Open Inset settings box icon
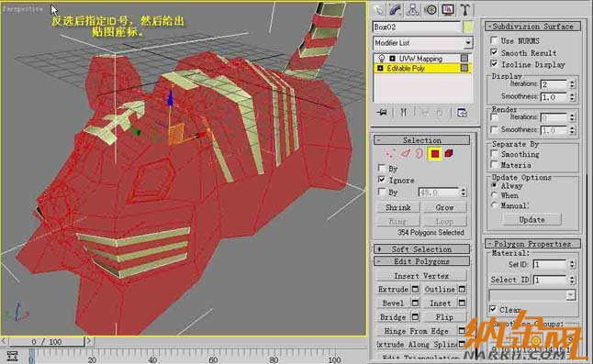The height and width of the screenshot is (364, 593). click(x=462, y=303)
